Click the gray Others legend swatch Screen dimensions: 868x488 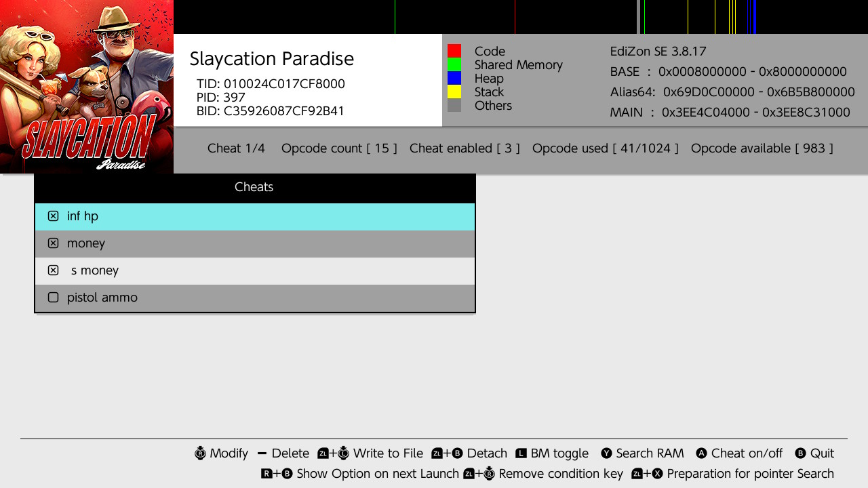tap(454, 105)
